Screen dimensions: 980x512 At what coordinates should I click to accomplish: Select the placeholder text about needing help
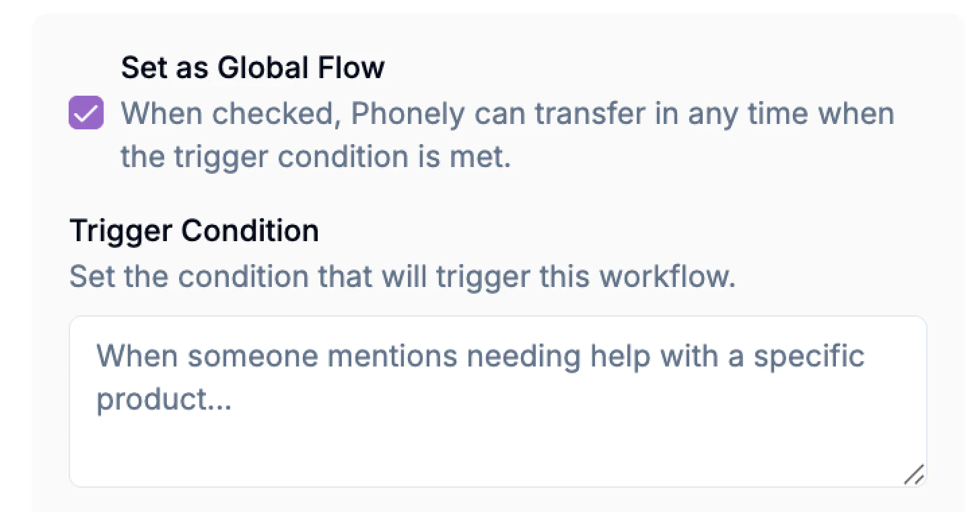pos(480,356)
